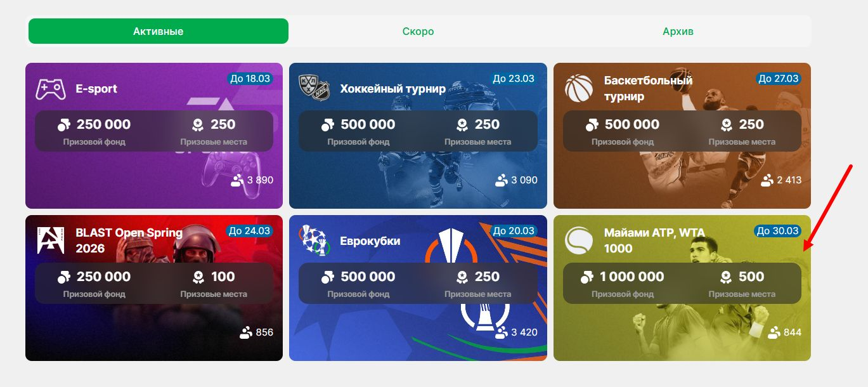Click the participants icon showing 3 890
This screenshot has height=387, width=868.
238,180
